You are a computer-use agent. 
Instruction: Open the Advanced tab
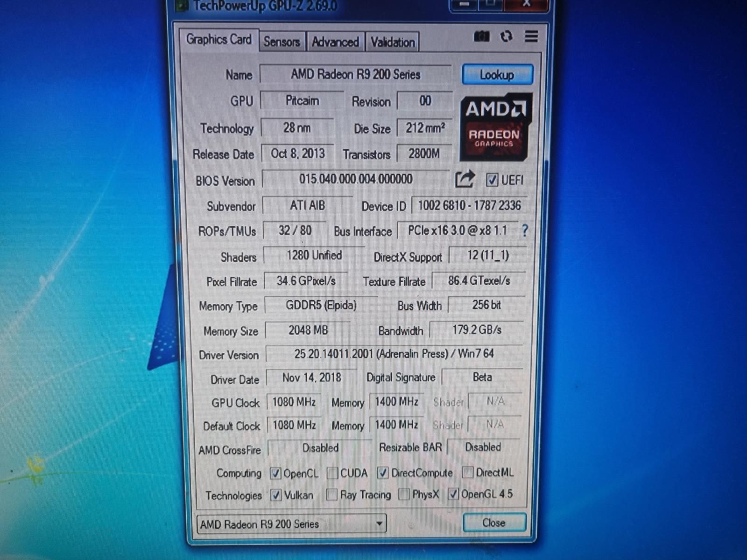pyautogui.click(x=335, y=42)
